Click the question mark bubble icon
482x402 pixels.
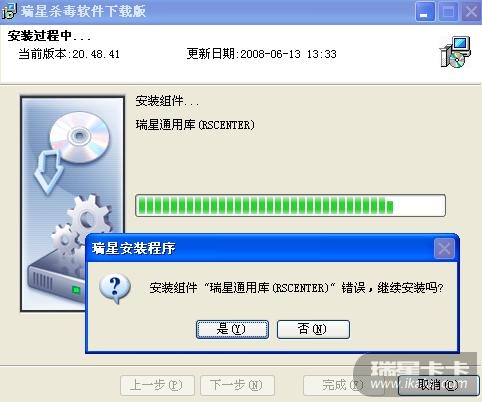[x=115, y=289]
